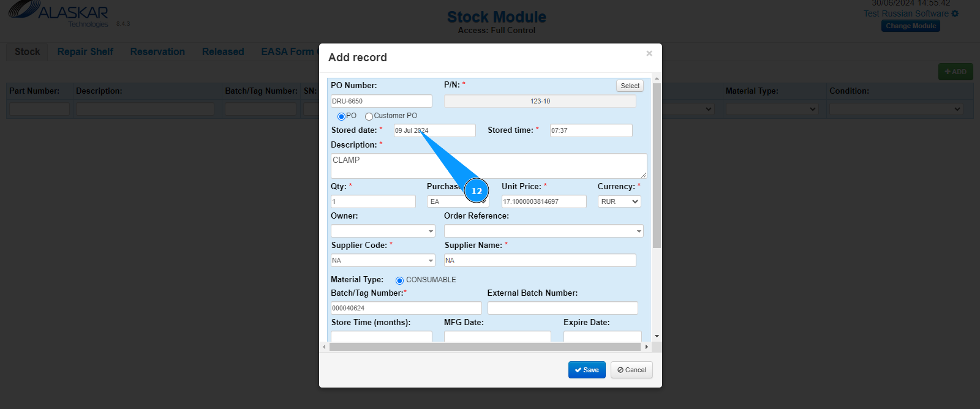The image size is (980, 409).
Task: Click the Change Module button
Action: pos(911,26)
